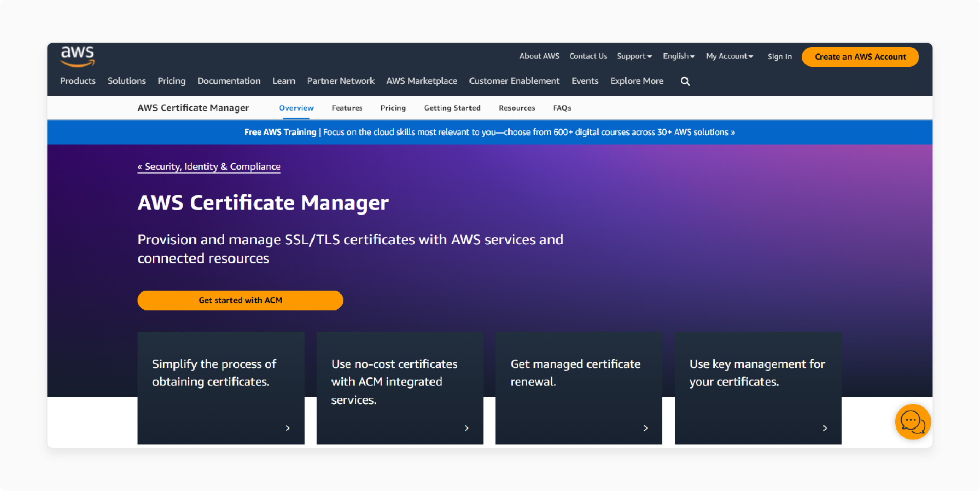
Task: Open the Learn menu
Action: pyautogui.click(x=284, y=81)
